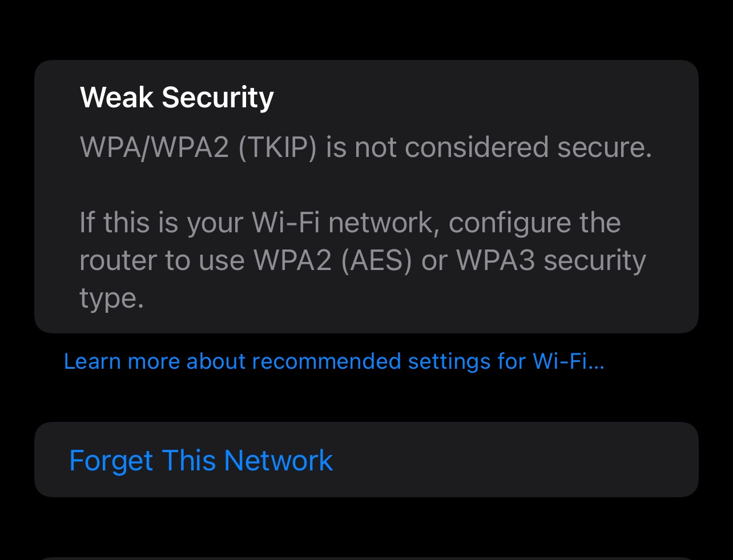Select the WPA/WPA2 (TKIP) warning sentence
The width and height of the screenshot is (733, 560).
click(365, 147)
